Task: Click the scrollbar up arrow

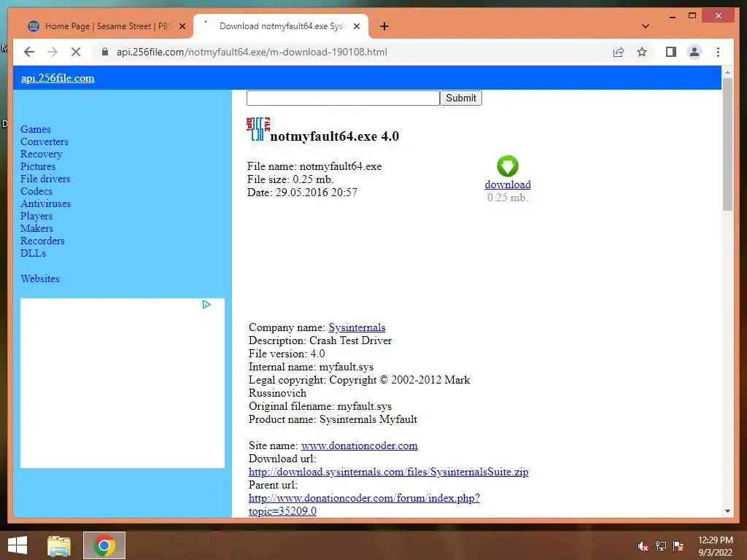Action: pos(727,72)
